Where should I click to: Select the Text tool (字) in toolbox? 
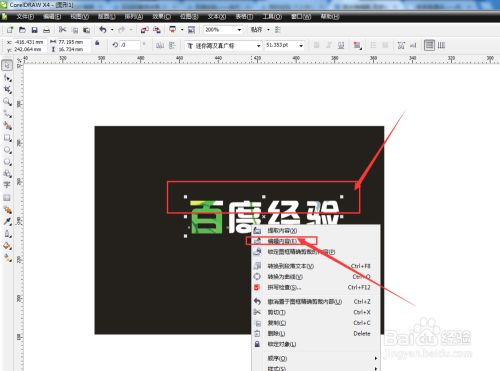point(7,185)
